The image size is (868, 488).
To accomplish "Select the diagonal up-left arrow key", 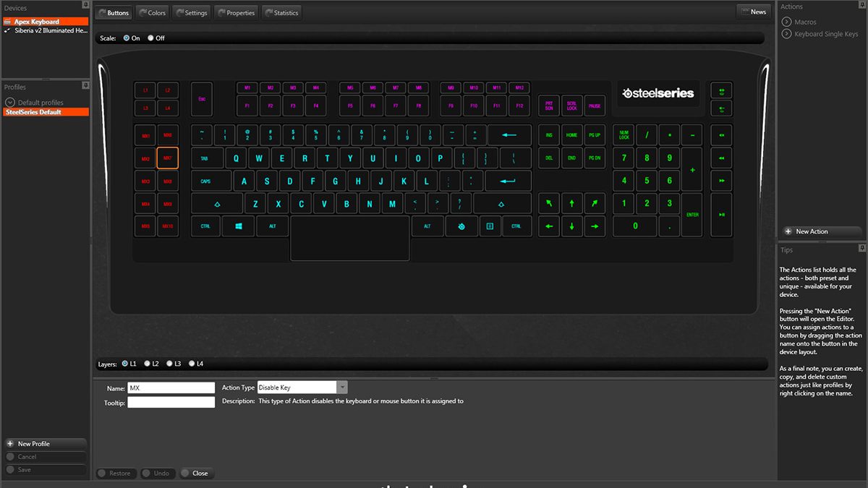I will 549,203.
